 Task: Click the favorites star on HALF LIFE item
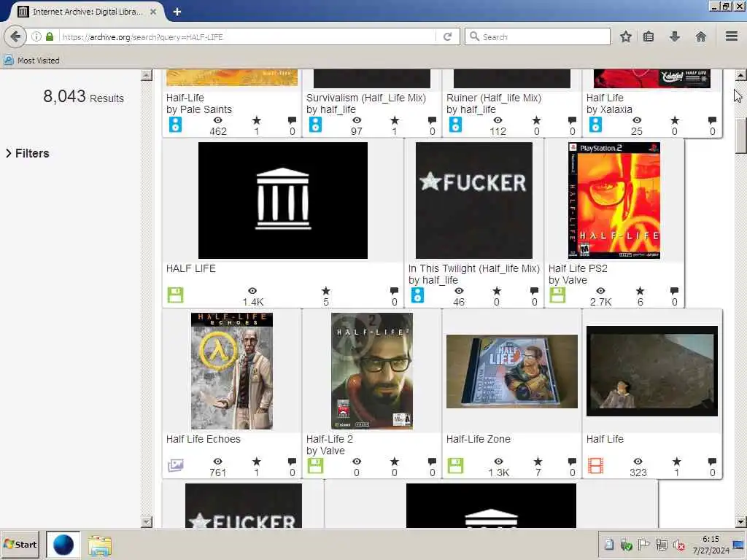point(326,290)
